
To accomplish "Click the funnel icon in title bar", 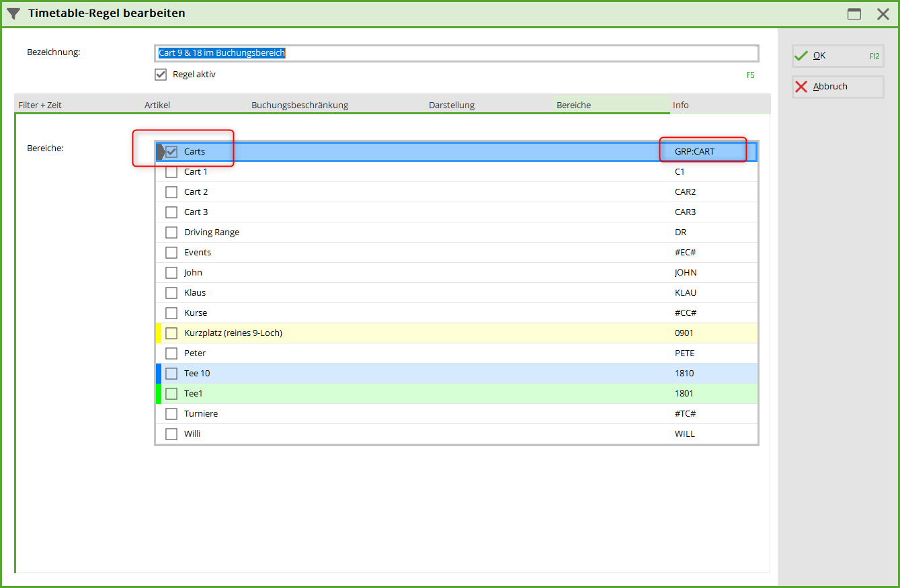I will (x=13, y=13).
